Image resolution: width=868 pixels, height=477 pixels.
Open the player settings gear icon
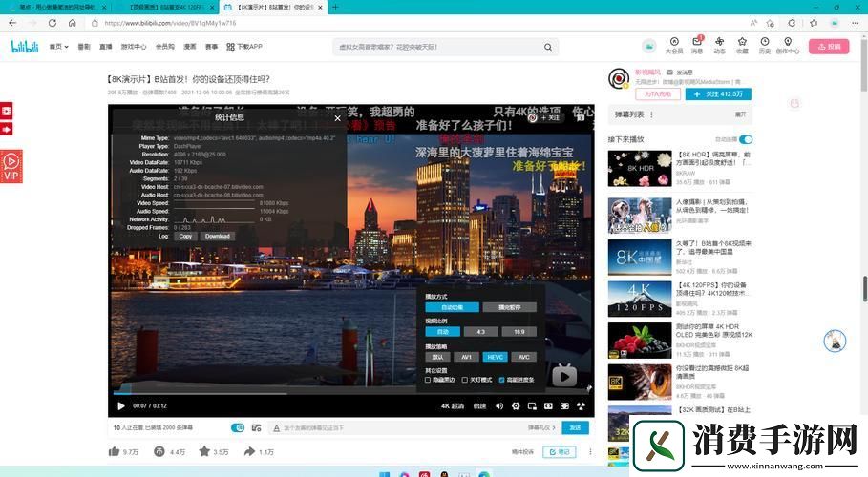coord(517,405)
